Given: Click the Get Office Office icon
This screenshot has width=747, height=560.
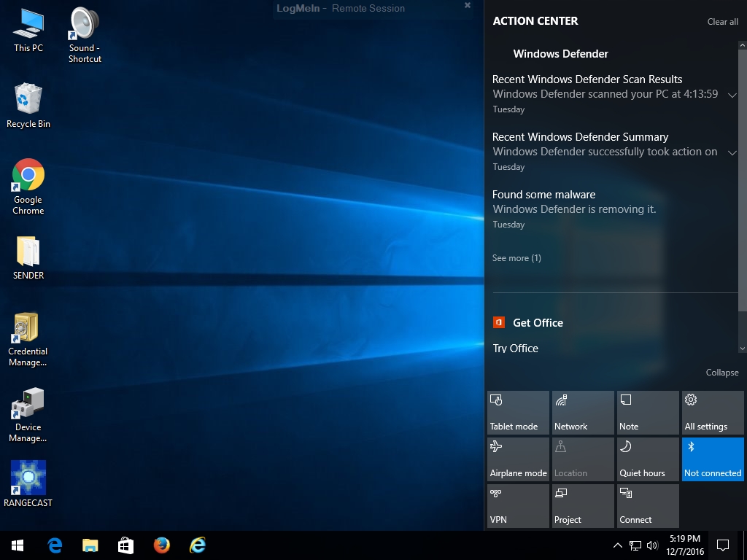Looking at the screenshot, I should click(x=499, y=322).
